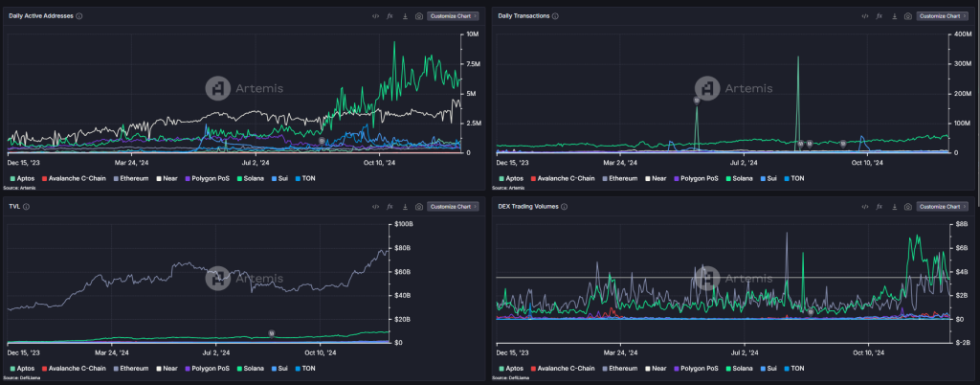Click Aptos color swatch in Daily Active Addresses legend

(x=11, y=178)
